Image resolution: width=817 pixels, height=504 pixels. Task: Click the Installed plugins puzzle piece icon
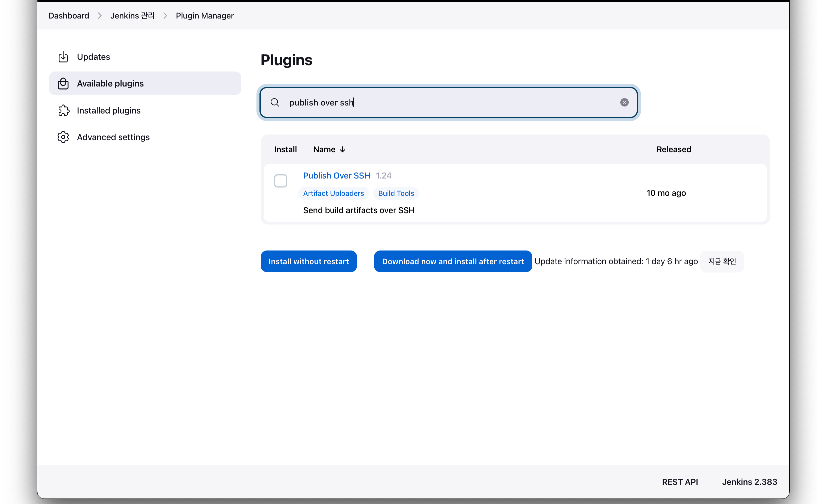pos(63,110)
